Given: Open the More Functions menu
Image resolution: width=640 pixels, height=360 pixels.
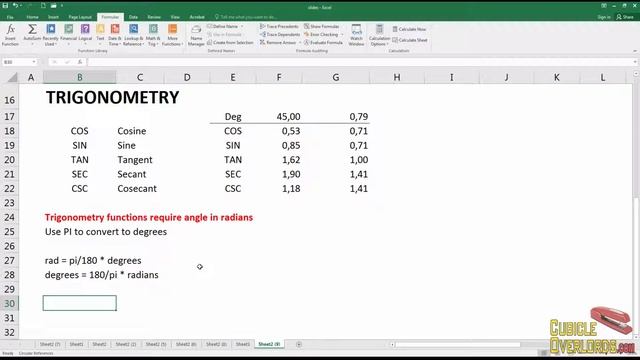Looking at the screenshot, I should 172,35.
